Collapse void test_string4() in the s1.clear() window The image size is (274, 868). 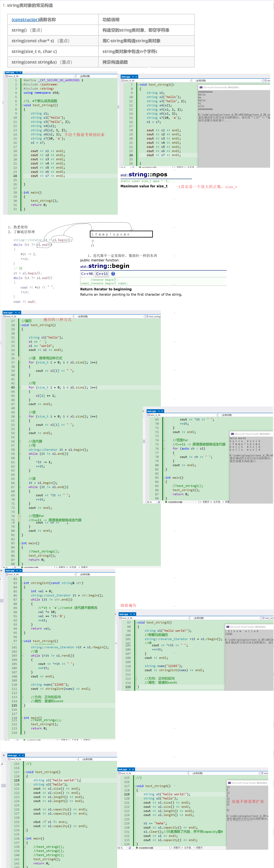click(x=135, y=786)
